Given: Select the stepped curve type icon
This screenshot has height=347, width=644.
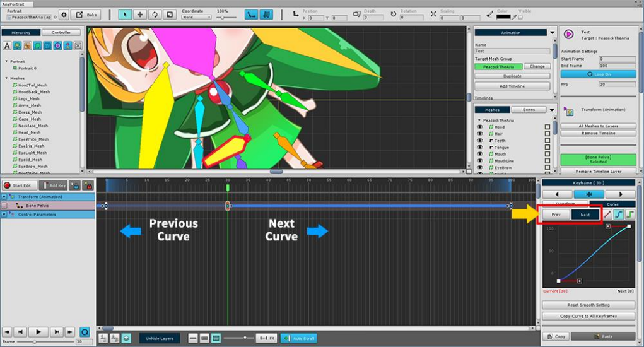Looking at the screenshot, I should [x=629, y=215].
